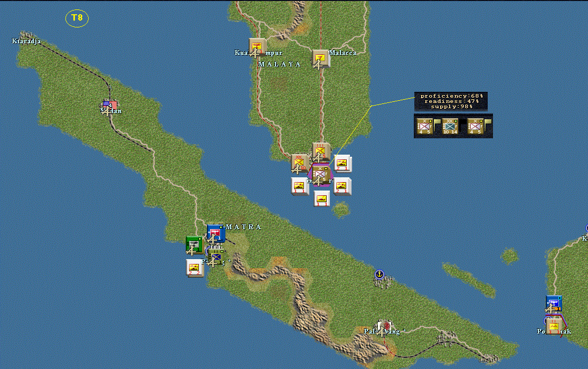This screenshot has height=369, width=588.
Task: Click the highlighted brigade in the purple hex
Action: point(320,175)
